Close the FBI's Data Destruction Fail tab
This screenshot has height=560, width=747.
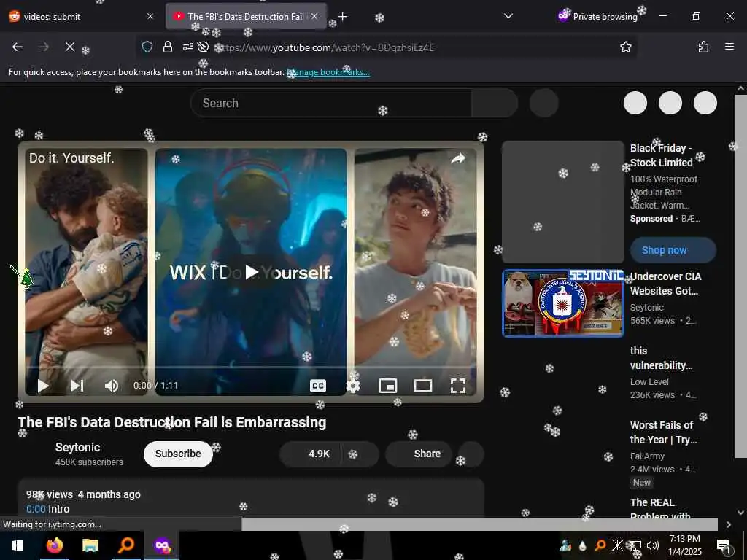(314, 16)
